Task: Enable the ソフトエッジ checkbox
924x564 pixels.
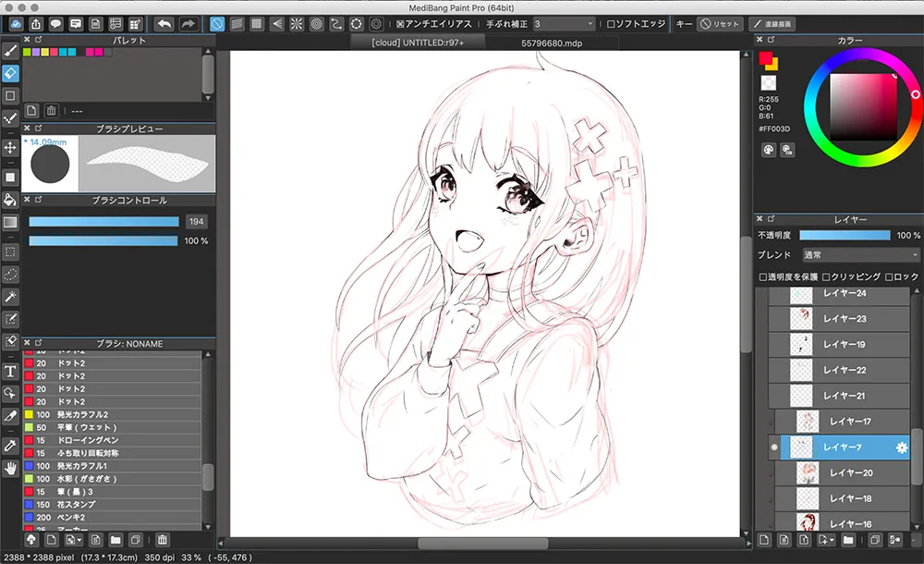Action: pyautogui.click(x=611, y=24)
